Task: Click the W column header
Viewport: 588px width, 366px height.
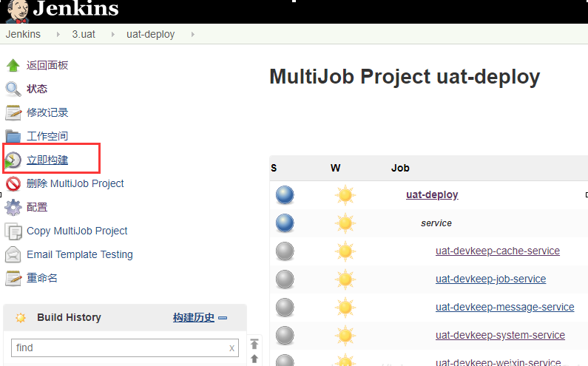Action: coord(335,168)
